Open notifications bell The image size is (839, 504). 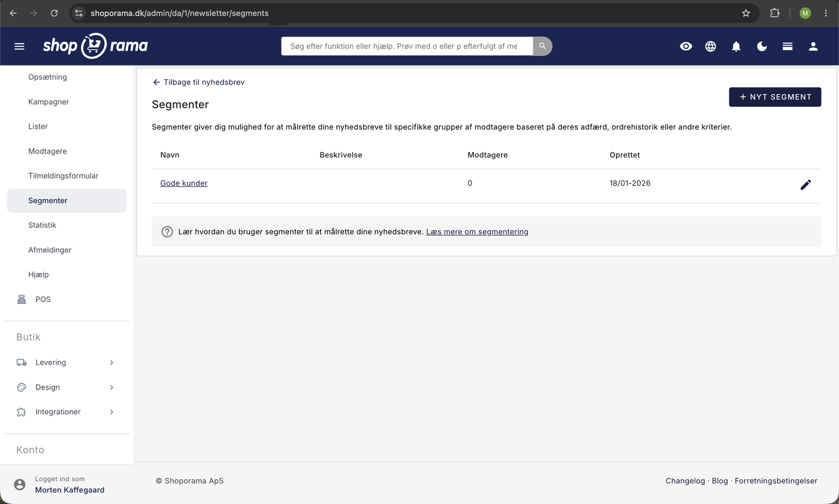pyautogui.click(x=737, y=46)
